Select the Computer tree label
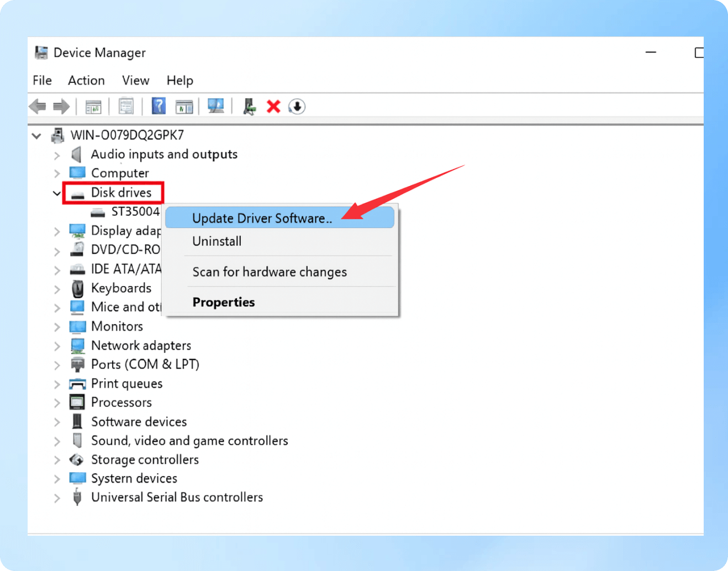 click(120, 173)
